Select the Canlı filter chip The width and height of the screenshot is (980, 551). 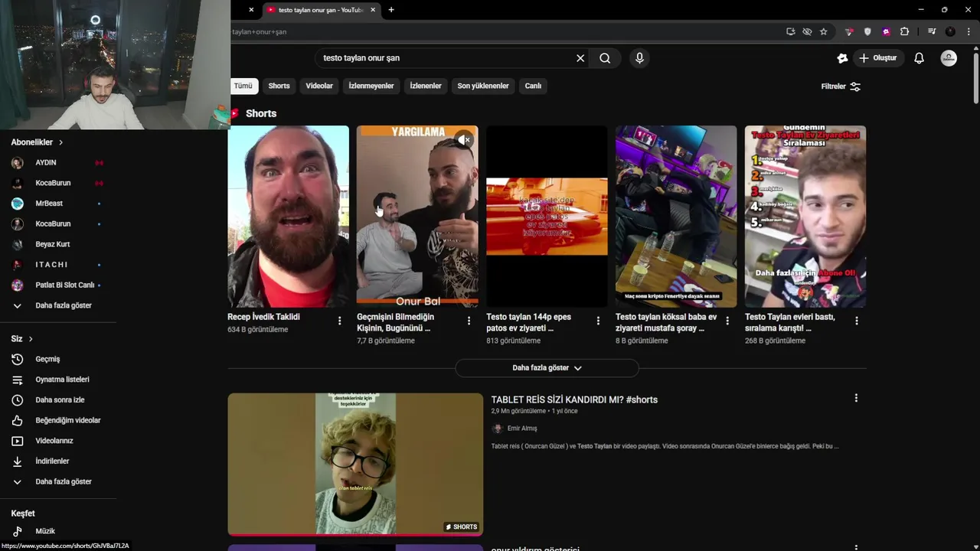coord(533,86)
